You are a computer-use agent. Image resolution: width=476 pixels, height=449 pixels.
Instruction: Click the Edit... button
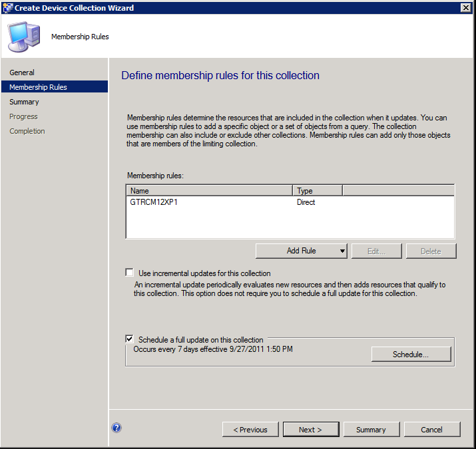[x=376, y=251]
